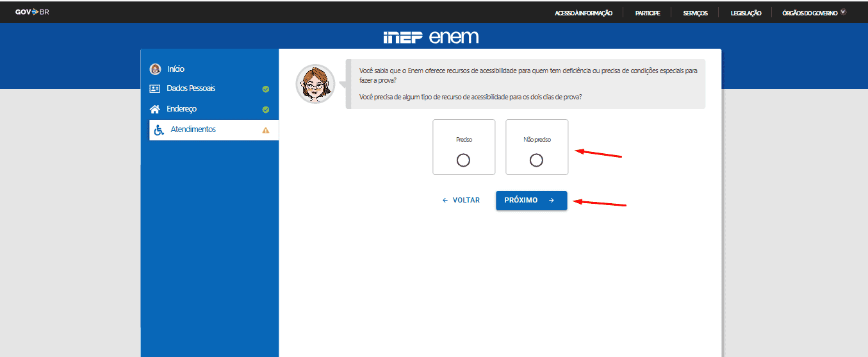The height and width of the screenshot is (357, 868).
Task: Open the Legislação link in top bar
Action: click(x=746, y=13)
